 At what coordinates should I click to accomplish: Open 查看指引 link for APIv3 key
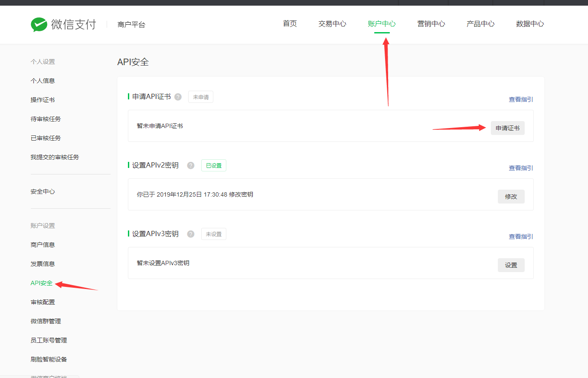[x=521, y=237]
